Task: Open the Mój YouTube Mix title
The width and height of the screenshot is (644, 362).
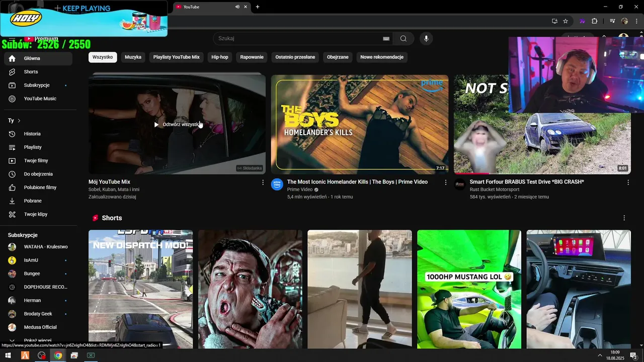Action: coord(109,182)
